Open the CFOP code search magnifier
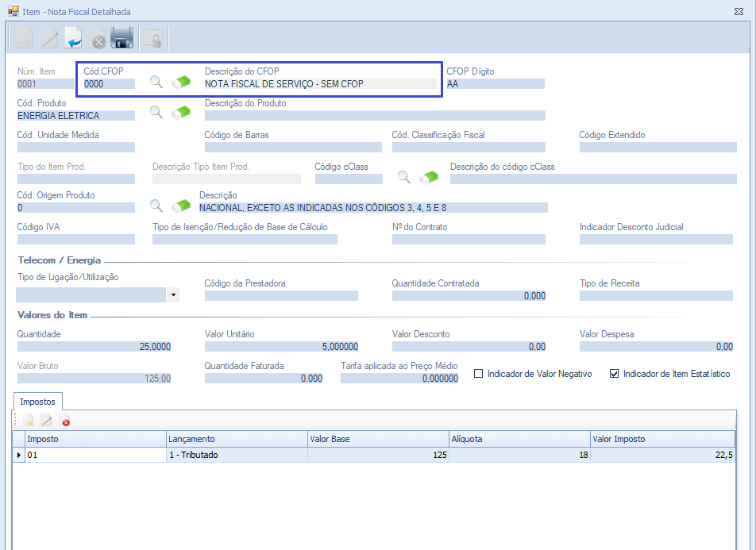Image resolution: width=756 pixels, height=550 pixels. tap(156, 82)
